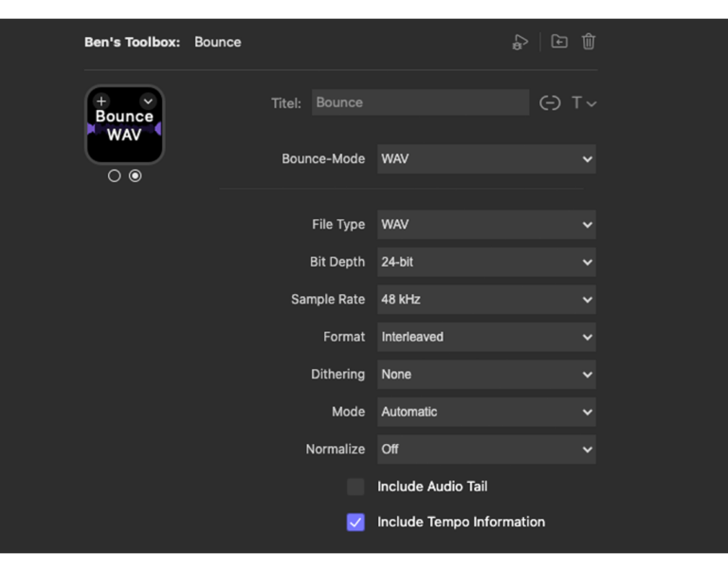
Task: Expand the Bit Depth dropdown set to 24-bit
Action: pos(485,262)
